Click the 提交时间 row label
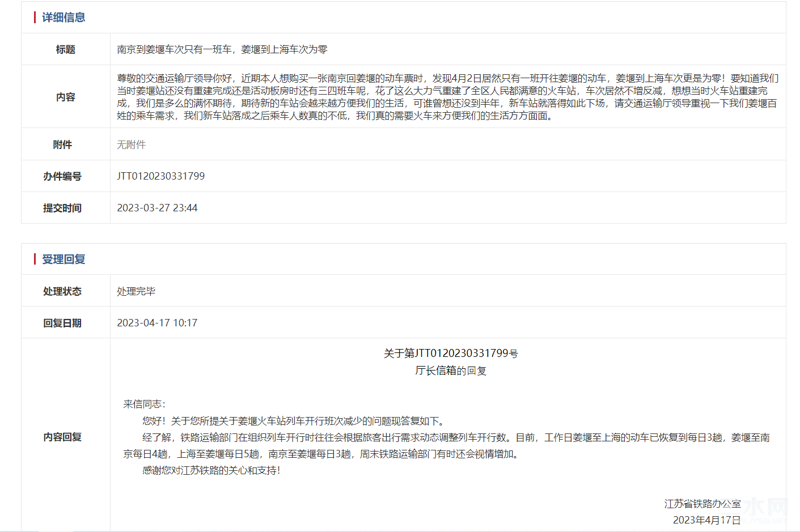800x532 pixels. (x=62, y=208)
